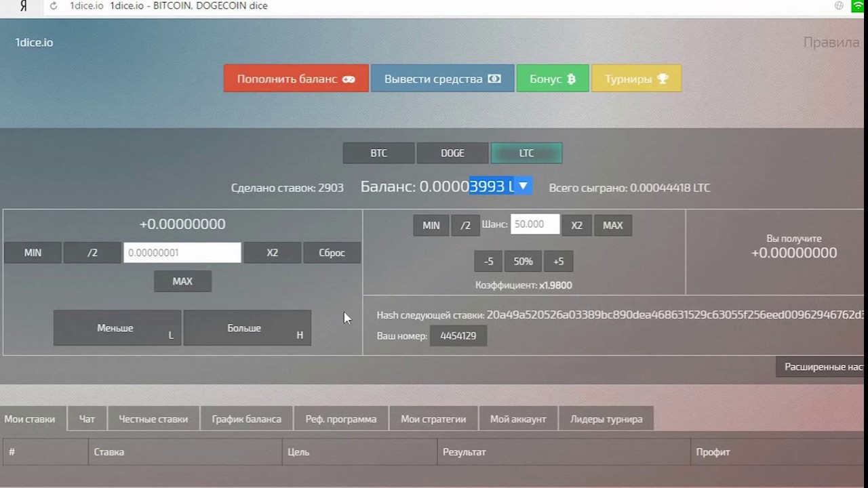Click the browser address bar title
This screenshot has width=868, height=488.
[189, 6]
